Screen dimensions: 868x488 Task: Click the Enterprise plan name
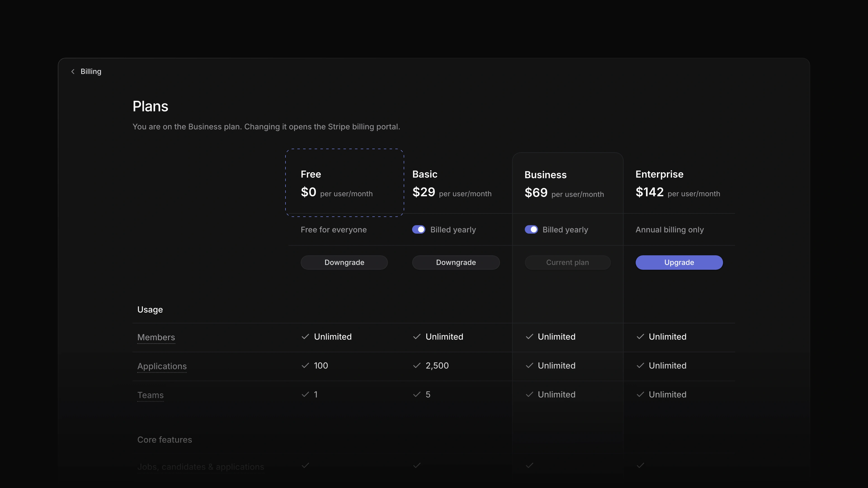pos(659,174)
